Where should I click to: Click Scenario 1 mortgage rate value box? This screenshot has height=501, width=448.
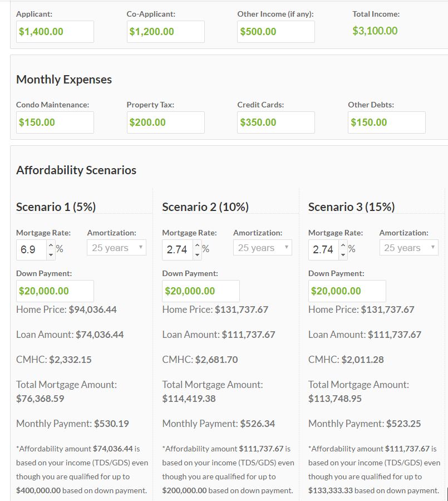click(x=32, y=249)
